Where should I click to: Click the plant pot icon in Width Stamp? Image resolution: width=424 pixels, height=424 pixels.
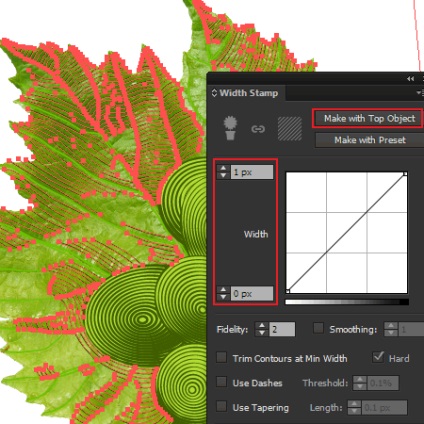230,128
